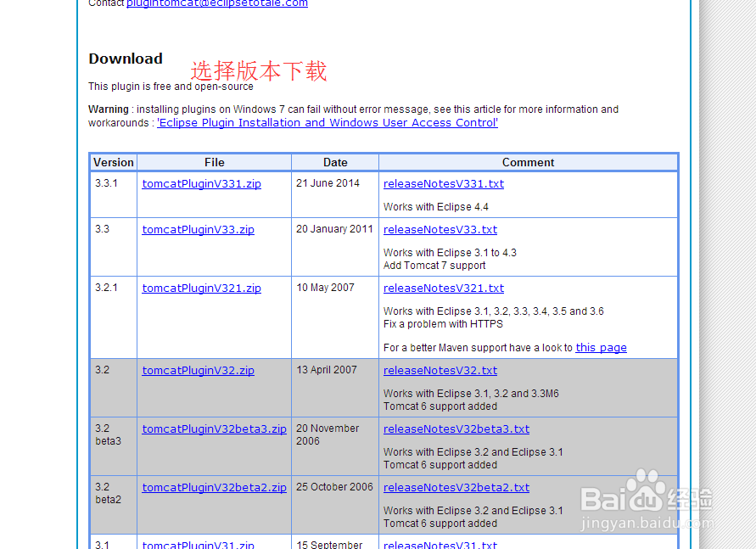
Task: Download tomcatPluginV321.zip
Action: point(202,289)
